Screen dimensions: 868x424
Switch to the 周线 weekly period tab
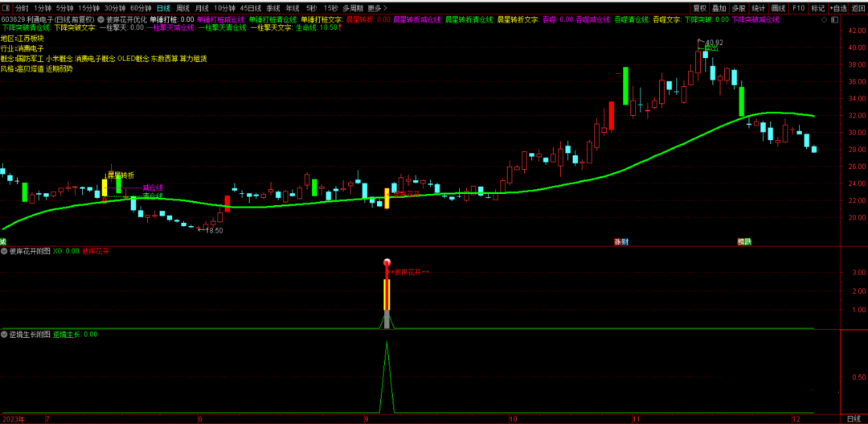[183, 8]
